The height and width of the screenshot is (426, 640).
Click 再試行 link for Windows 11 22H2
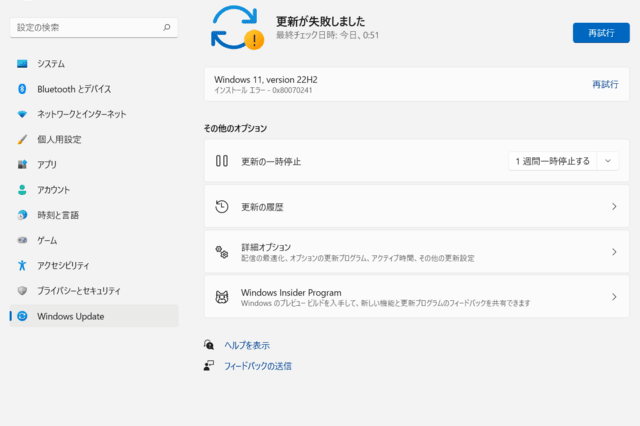(605, 84)
